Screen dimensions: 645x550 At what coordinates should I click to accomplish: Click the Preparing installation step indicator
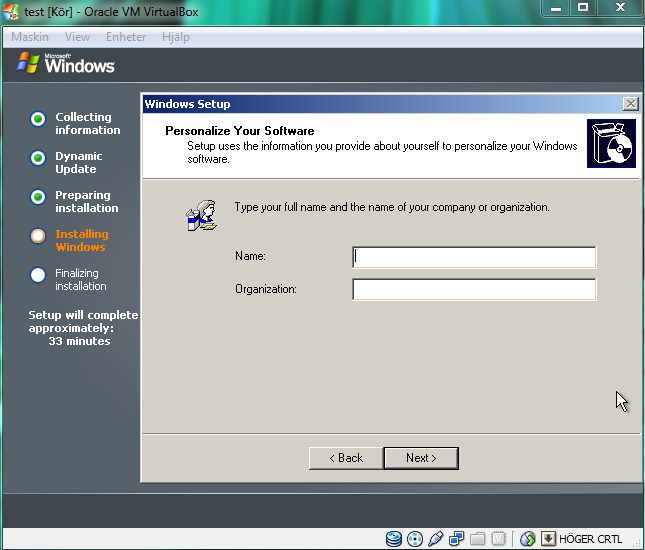tap(38, 197)
